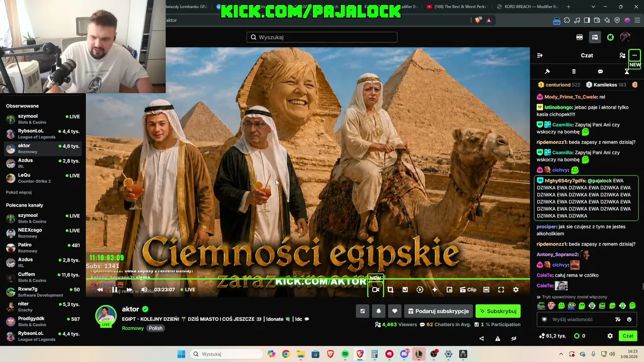Image resolution: width=644 pixels, height=362 pixels.
Task: Click the hammer moderation icon in chat
Action: pos(547,71)
